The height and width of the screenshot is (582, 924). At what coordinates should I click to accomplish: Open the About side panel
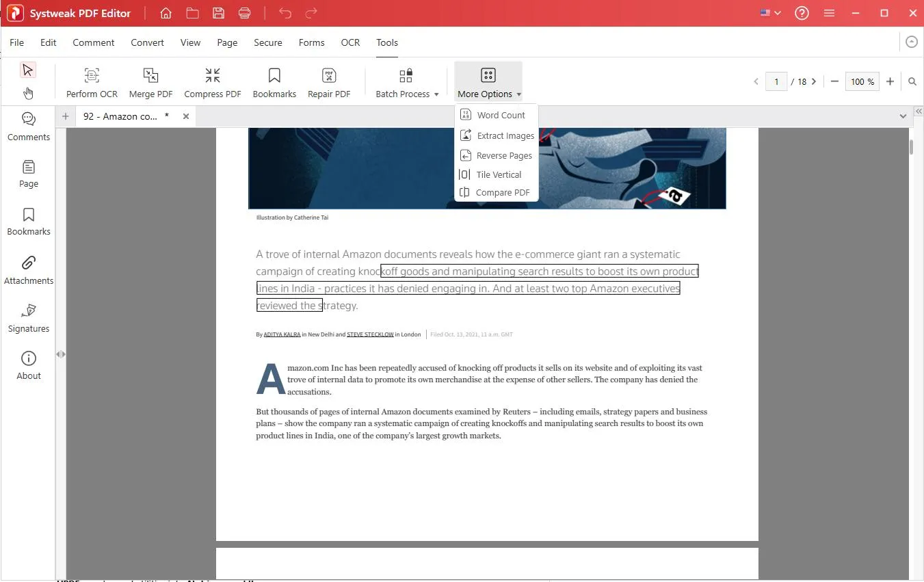[28, 366]
